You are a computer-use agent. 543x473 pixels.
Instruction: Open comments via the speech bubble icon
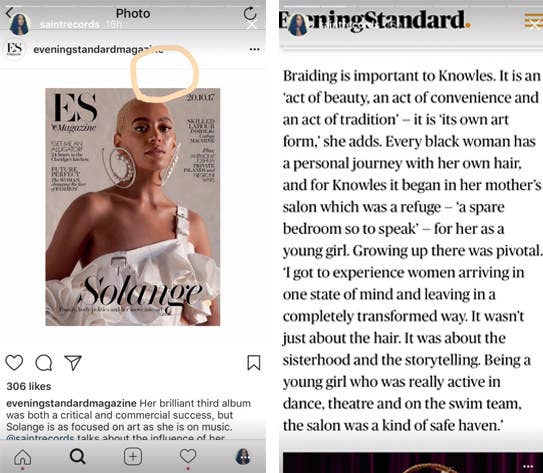click(x=44, y=363)
